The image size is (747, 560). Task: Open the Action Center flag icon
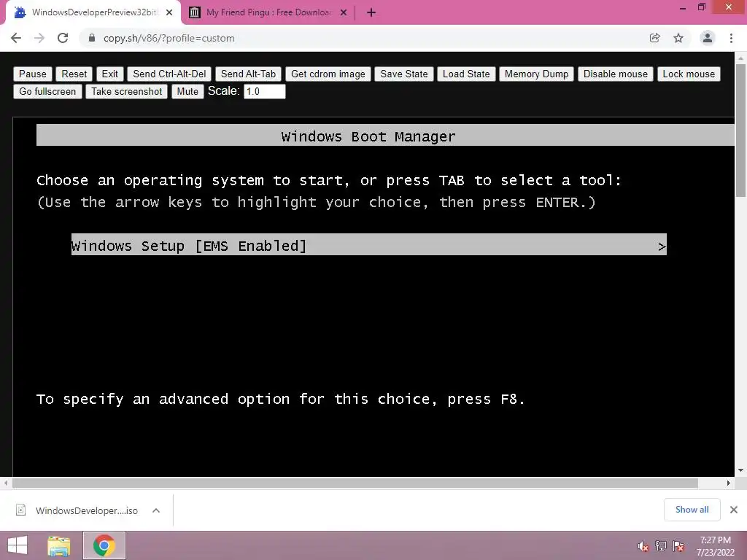(678, 546)
